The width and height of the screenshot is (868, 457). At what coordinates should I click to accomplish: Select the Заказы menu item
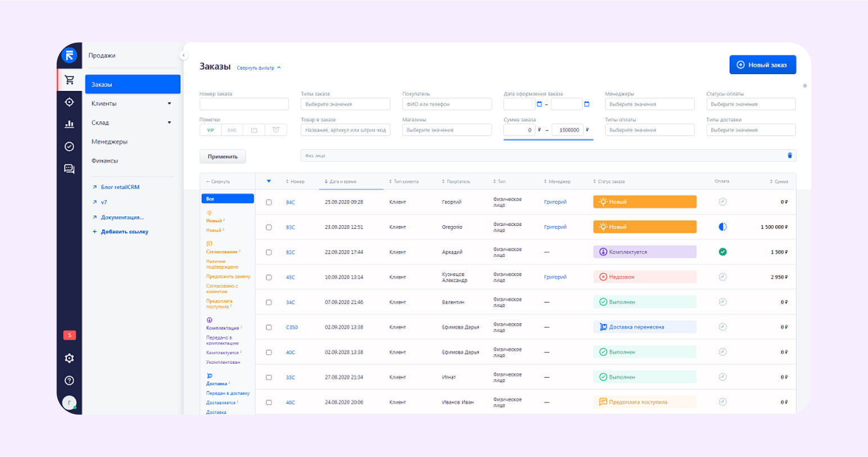tap(133, 84)
